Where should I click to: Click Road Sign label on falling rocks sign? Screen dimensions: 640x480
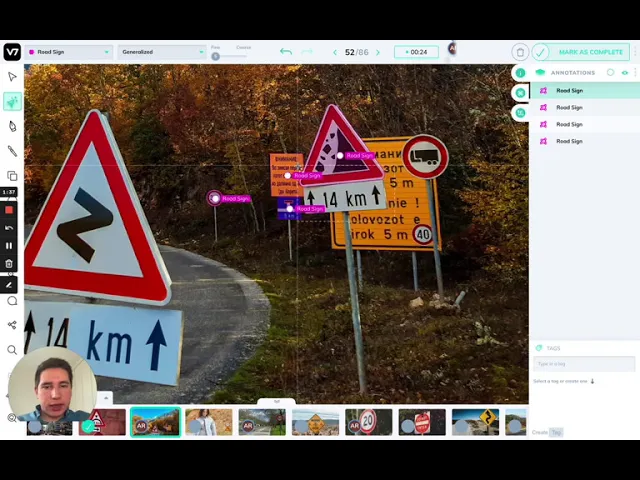tap(359, 156)
